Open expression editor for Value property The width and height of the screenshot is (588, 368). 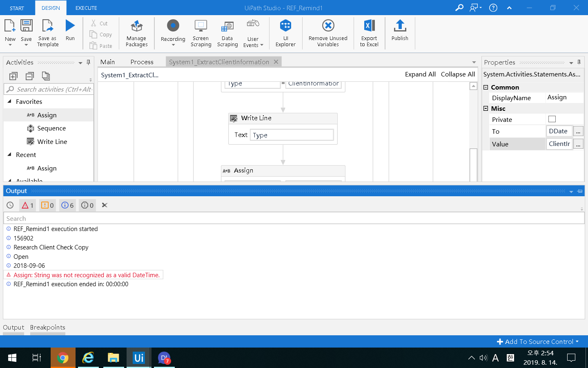point(578,144)
